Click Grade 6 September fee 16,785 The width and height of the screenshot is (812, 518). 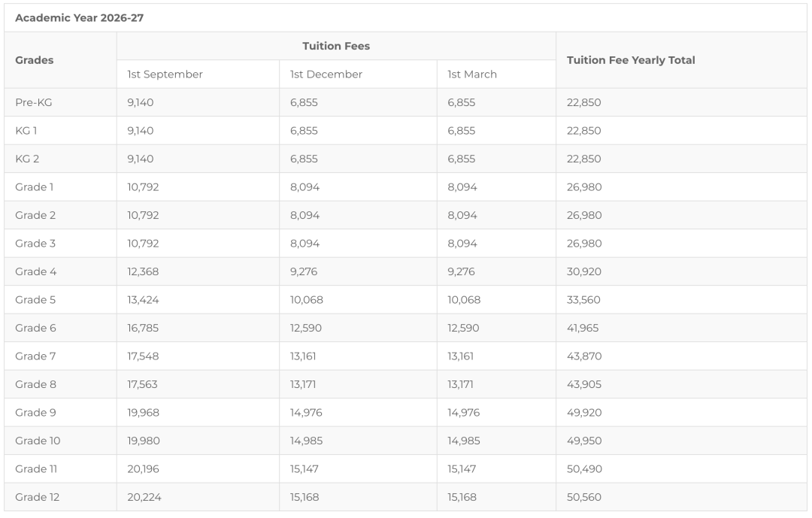click(x=143, y=328)
